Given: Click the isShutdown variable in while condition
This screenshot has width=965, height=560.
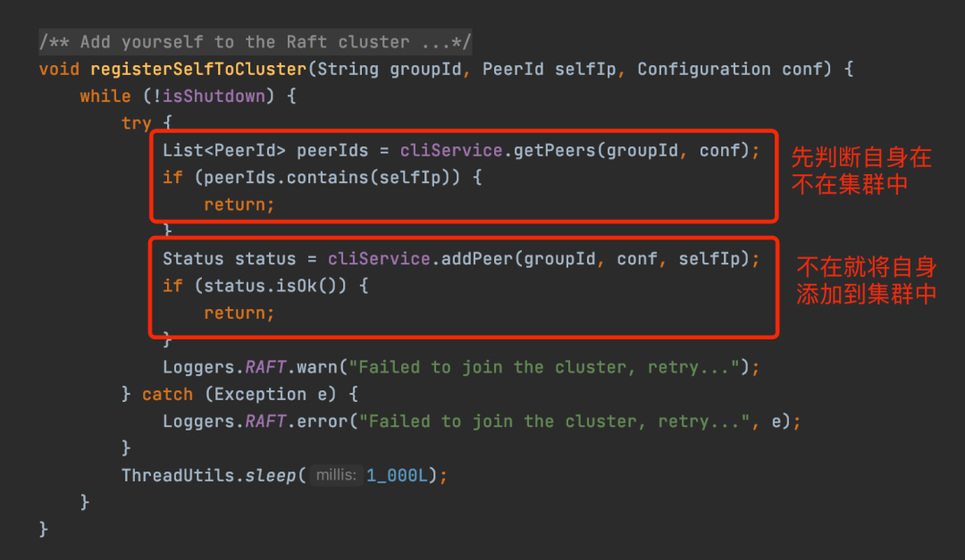Looking at the screenshot, I should [x=214, y=96].
